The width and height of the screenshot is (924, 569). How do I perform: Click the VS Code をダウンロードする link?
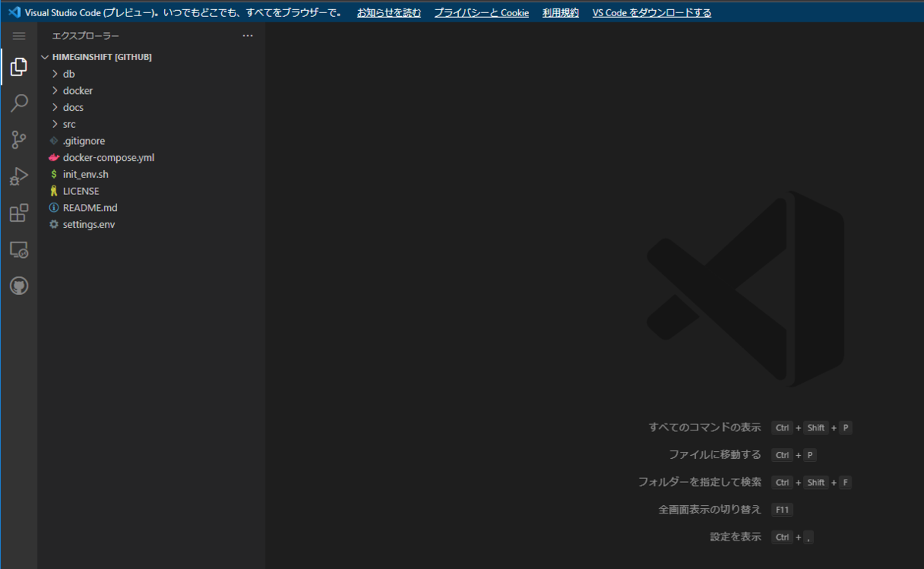point(652,13)
